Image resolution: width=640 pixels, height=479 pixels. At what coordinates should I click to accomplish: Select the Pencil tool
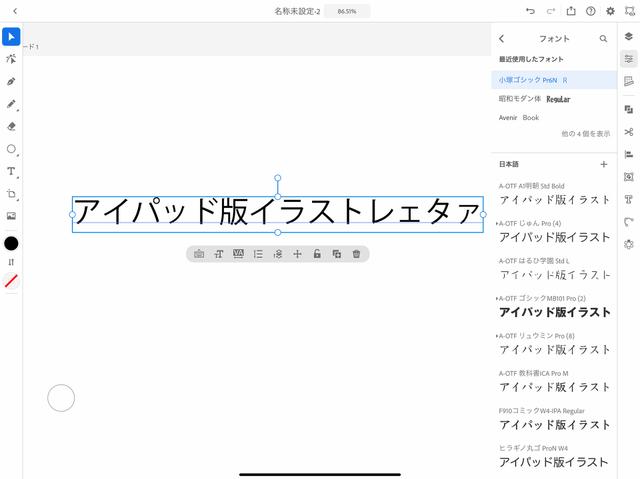click(11, 104)
